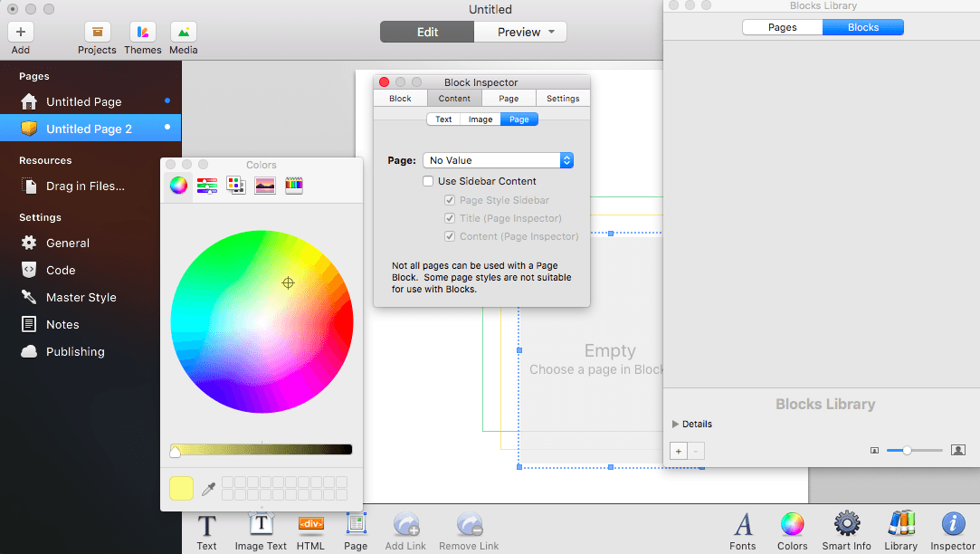This screenshot has height=554, width=980.
Task: Expand the Details disclosure triangle
Action: 675,424
